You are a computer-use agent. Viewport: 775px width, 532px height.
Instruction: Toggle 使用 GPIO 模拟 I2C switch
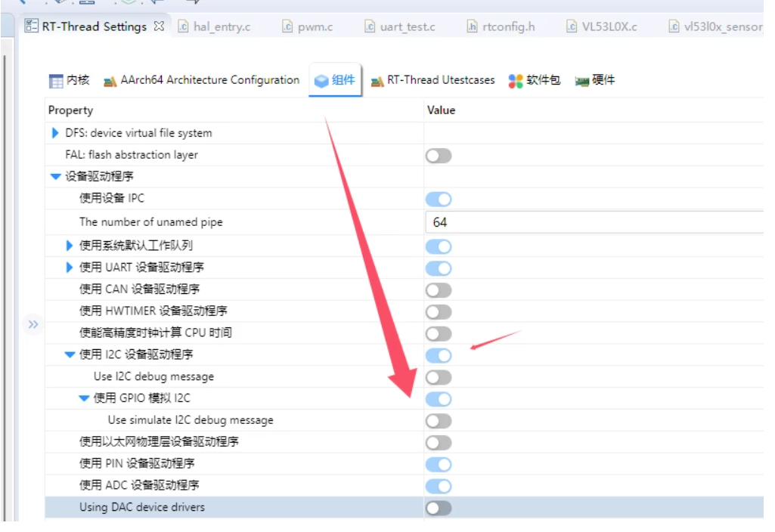[439, 399]
